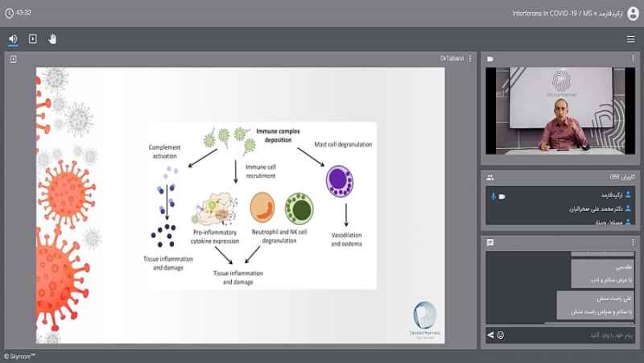Click the chat send arrow icon
644x363 pixels.
coord(490,335)
